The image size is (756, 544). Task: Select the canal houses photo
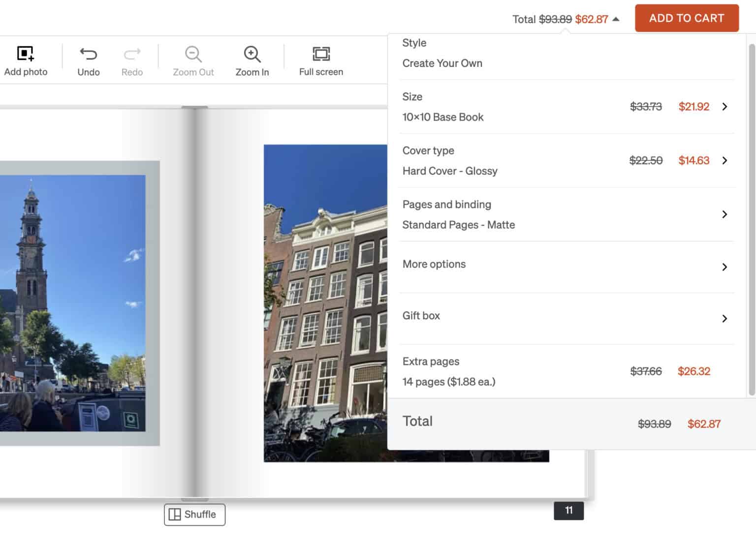tap(325, 303)
